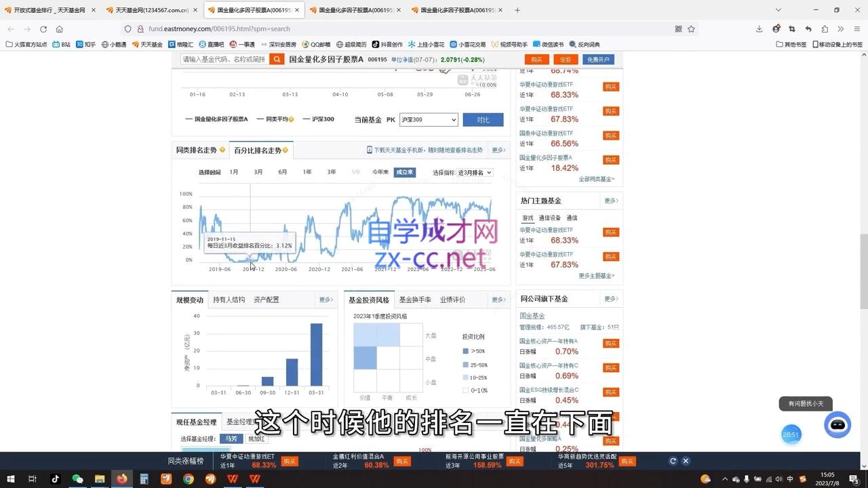
Task: Click the browser address bar URL
Action: coord(219,29)
